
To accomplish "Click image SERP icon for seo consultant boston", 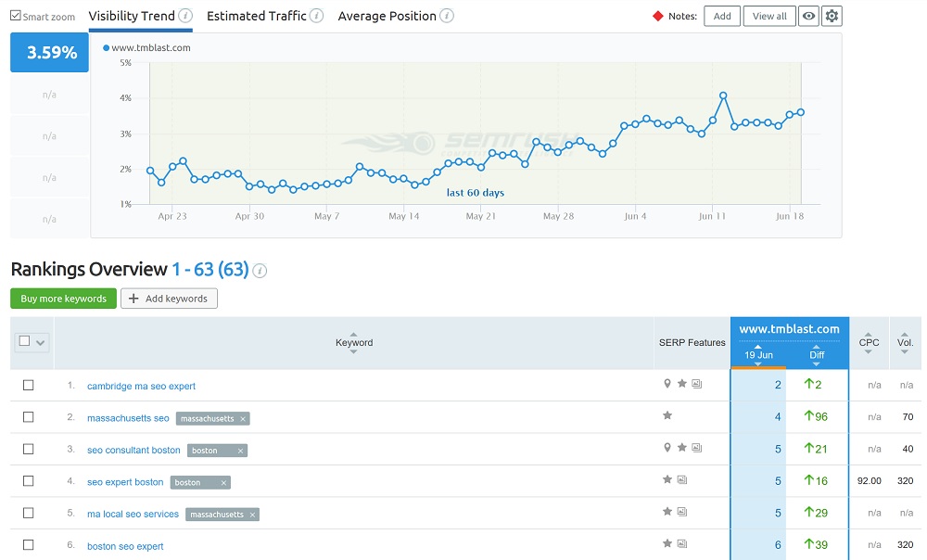I will [x=697, y=448].
